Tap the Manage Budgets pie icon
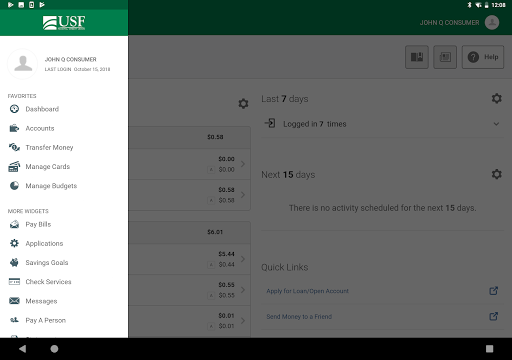Viewport: 512px width, 360px height. pyautogui.click(x=14, y=186)
